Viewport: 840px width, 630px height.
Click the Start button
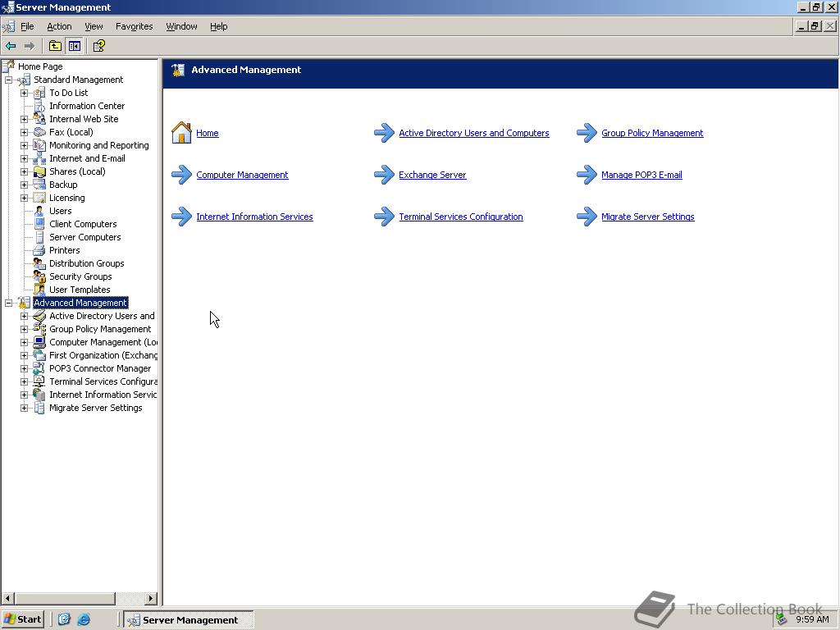point(22,619)
